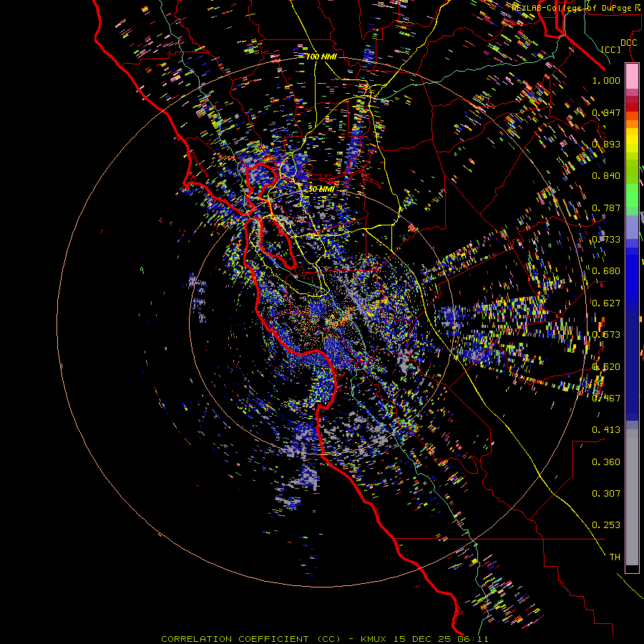Click the "[CC]" legend unit label
The image size is (644, 644).
click(x=611, y=49)
